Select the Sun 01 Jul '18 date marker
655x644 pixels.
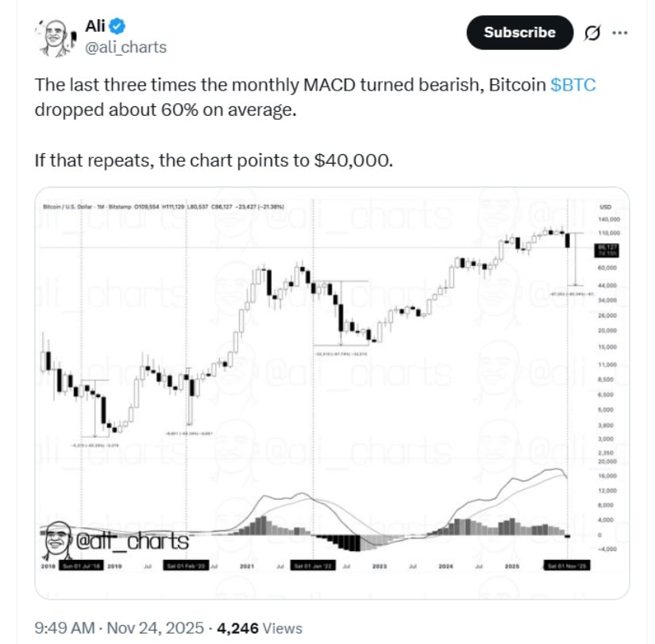(x=83, y=566)
